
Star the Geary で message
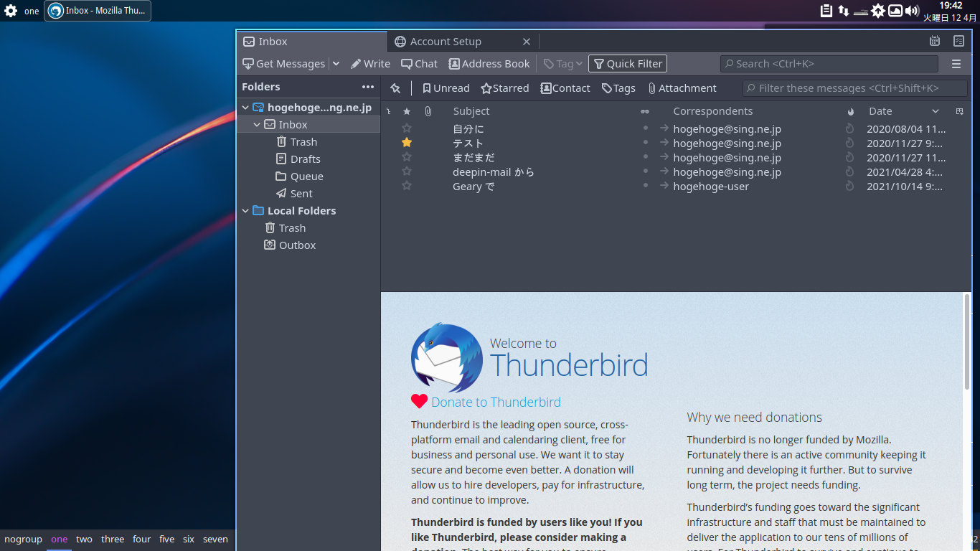click(407, 186)
